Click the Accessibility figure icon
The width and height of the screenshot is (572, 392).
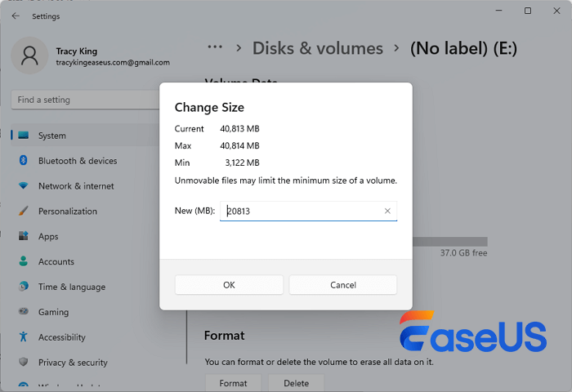(24, 336)
